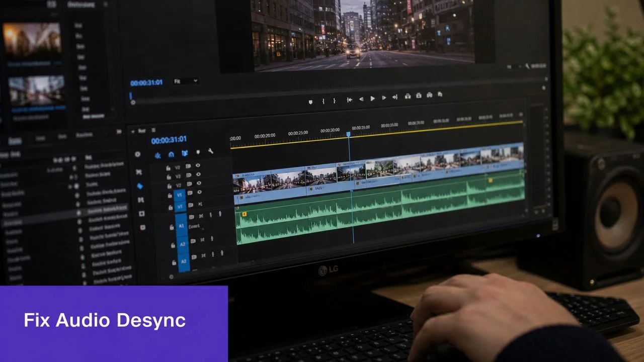Add a marker in the Program monitor transport
Viewport: 644px width, 362px height.
click(x=310, y=102)
